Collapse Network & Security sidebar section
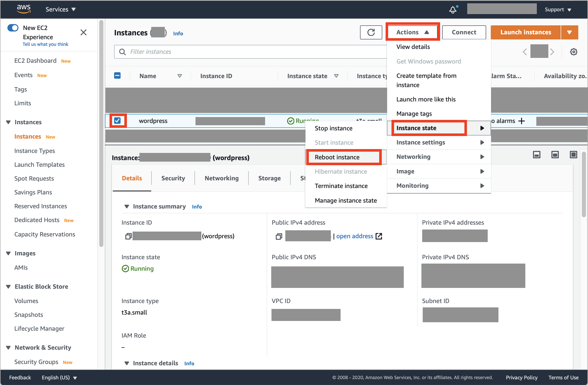The width and height of the screenshot is (588, 385). point(8,348)
